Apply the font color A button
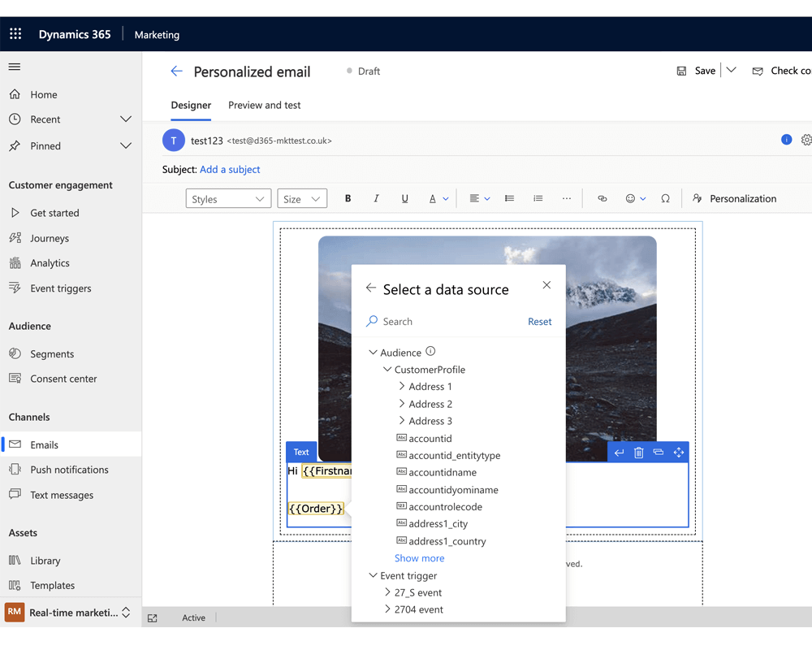 click(x=433, y=198)
